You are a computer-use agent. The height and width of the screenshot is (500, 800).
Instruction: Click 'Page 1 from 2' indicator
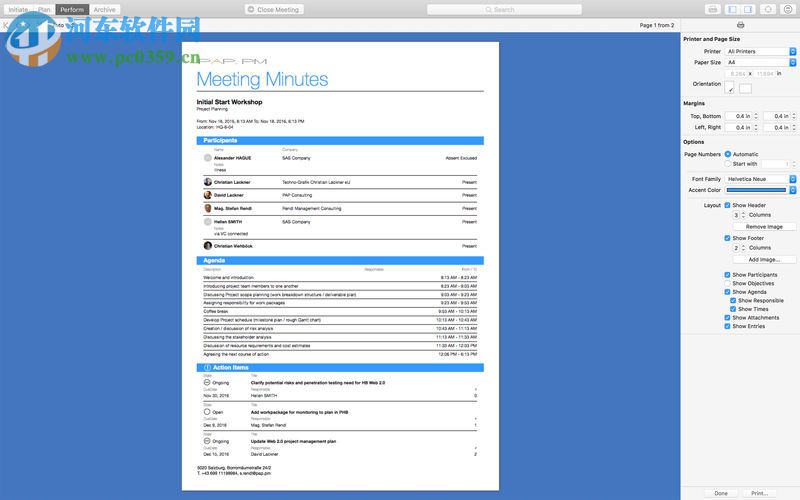coord(657,25)
